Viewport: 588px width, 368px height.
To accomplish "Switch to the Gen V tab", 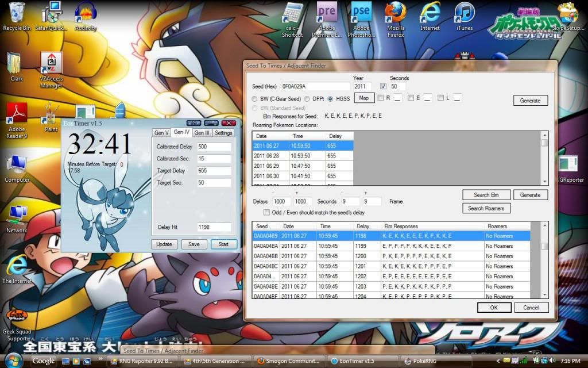I will point(161,133).
